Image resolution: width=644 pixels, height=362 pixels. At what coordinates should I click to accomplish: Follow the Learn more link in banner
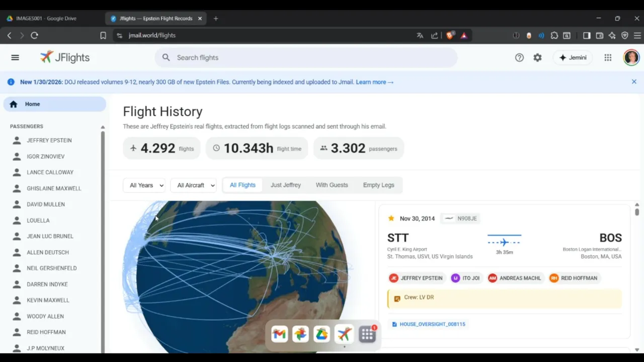[374, 82]
